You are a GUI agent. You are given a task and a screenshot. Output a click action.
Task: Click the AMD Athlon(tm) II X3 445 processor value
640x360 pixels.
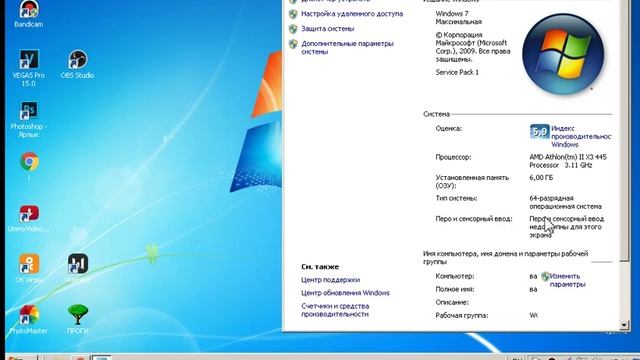point(568,161)
